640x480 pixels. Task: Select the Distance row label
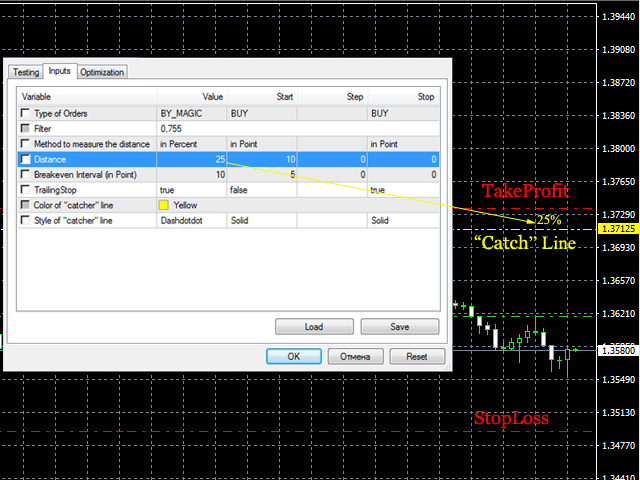pos(50,159)
